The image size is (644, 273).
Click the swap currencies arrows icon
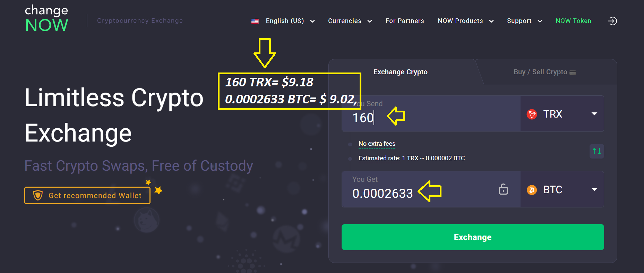pos(596,151)
